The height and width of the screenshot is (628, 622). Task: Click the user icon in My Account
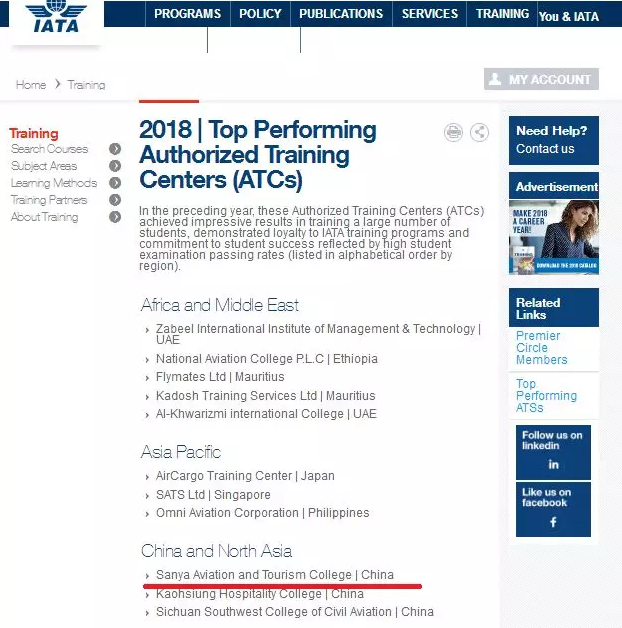click(x=494, y=80)
